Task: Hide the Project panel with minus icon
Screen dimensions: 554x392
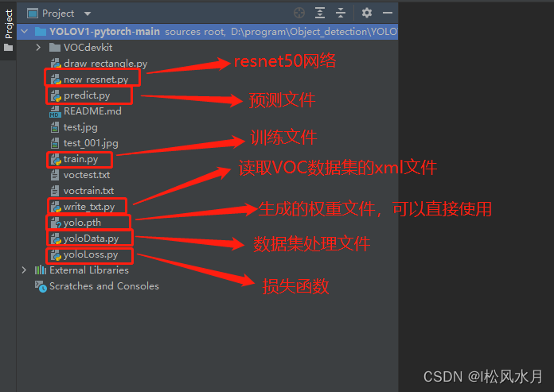Action: tap(388, 13)
